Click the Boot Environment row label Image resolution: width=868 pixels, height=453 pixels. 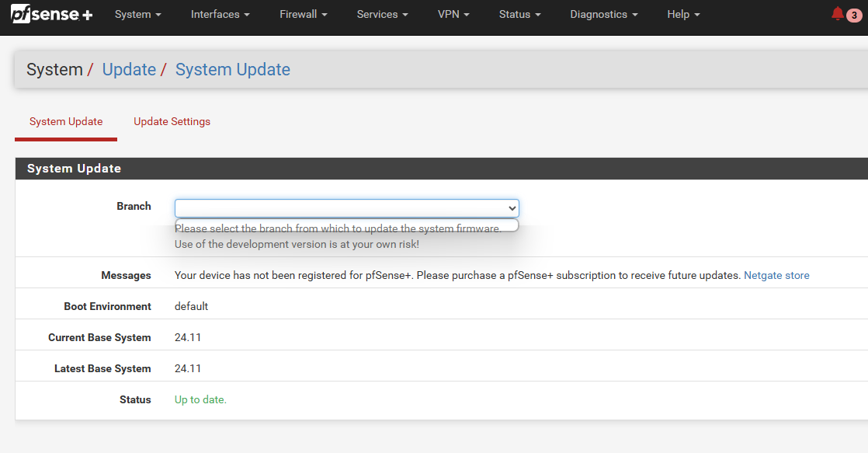(107, 306)
